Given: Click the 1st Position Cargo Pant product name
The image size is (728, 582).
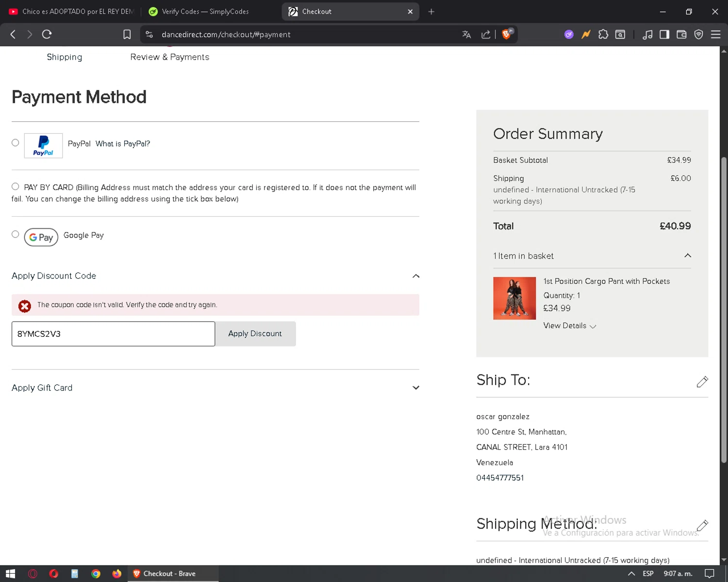Looking at the screenshot, I should [606, 281].
